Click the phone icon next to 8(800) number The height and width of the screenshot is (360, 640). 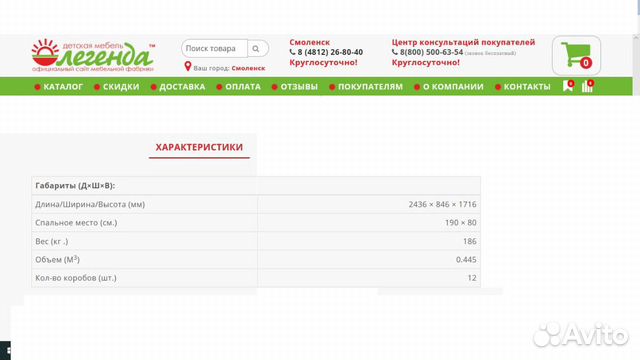(x=395, y=52)
